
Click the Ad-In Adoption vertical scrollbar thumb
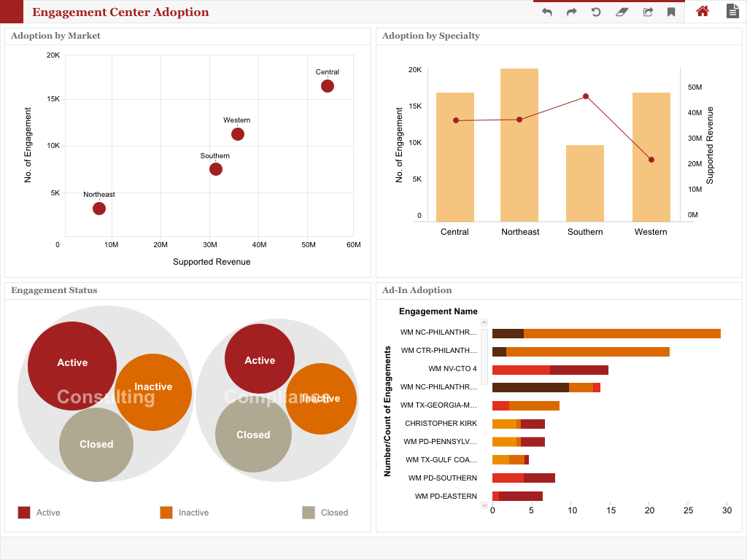pyautogui.click(x=484, y=356)
